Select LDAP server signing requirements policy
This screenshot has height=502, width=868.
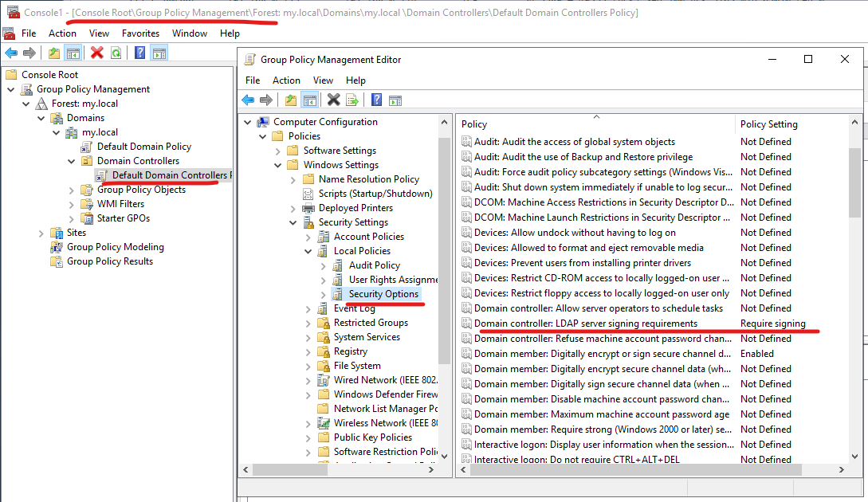pos(585,324)
